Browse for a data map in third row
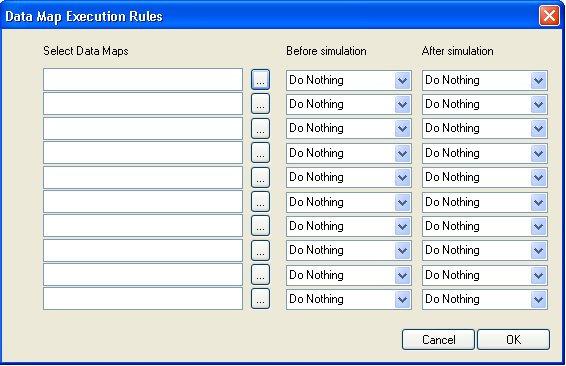Screen dimensions: 566x366 (260, 128)
